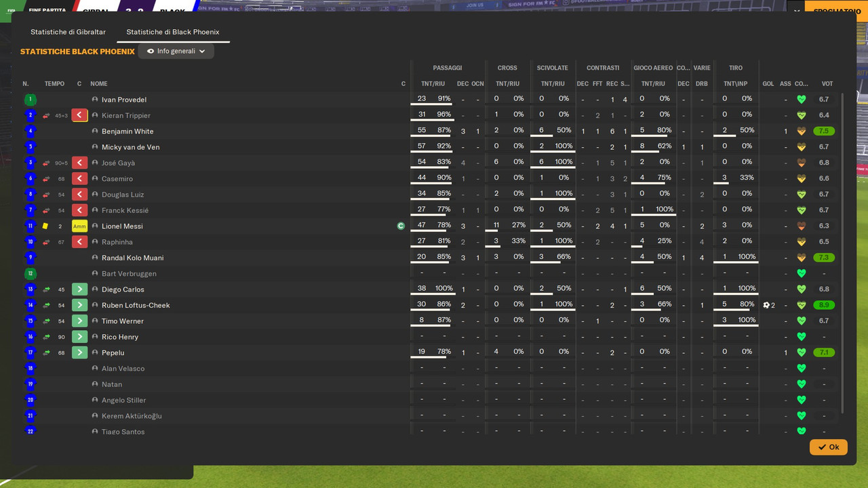868x488 pixels.
Task: Click Ivan Provedel's green number 1 shirt icon
Action: click(30, 100)
